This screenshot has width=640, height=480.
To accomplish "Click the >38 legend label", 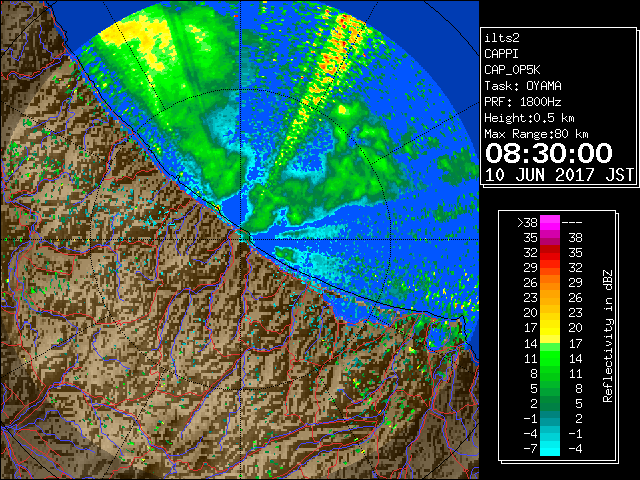I will coord(527,223).
